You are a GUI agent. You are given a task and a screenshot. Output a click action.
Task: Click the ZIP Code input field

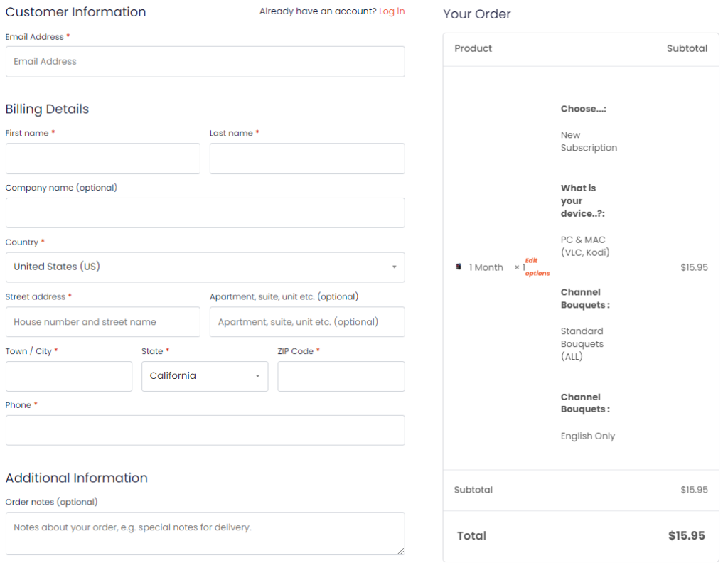(x=341, y=376)
